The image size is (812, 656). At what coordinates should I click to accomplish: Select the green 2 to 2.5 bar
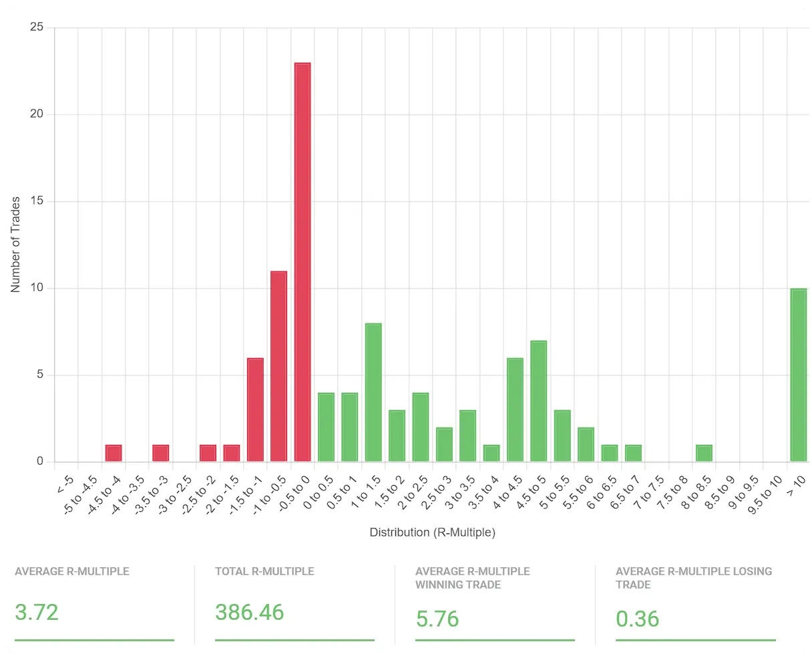pyautogui.click(x=421, y=427)
